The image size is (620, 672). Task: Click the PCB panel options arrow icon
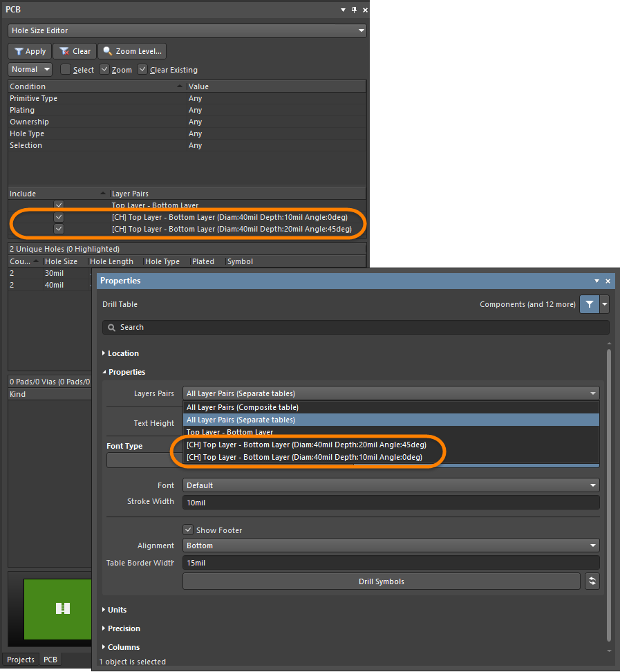tap(344, 10)
